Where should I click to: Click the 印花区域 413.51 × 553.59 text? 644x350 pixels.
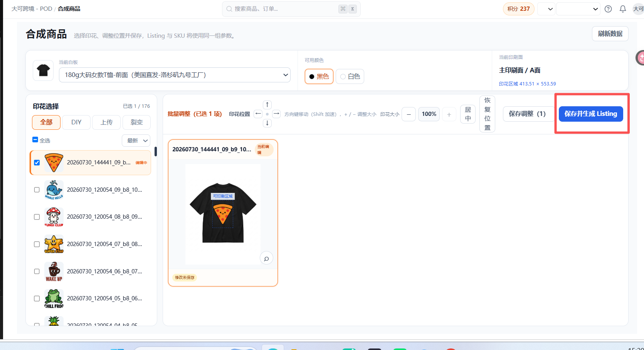coord(528,84)
